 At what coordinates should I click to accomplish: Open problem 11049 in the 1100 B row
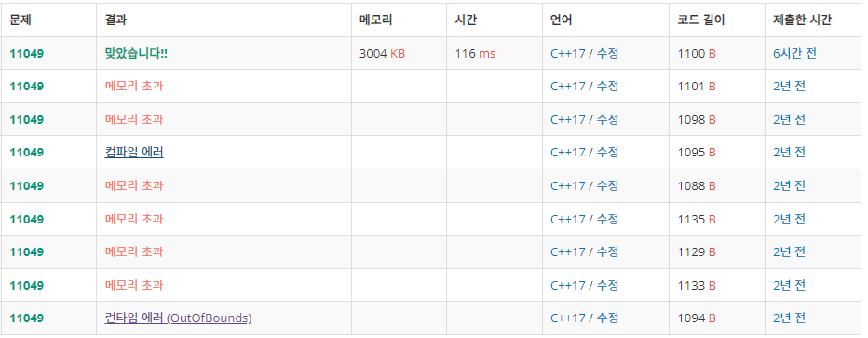[x=27, y=54]
